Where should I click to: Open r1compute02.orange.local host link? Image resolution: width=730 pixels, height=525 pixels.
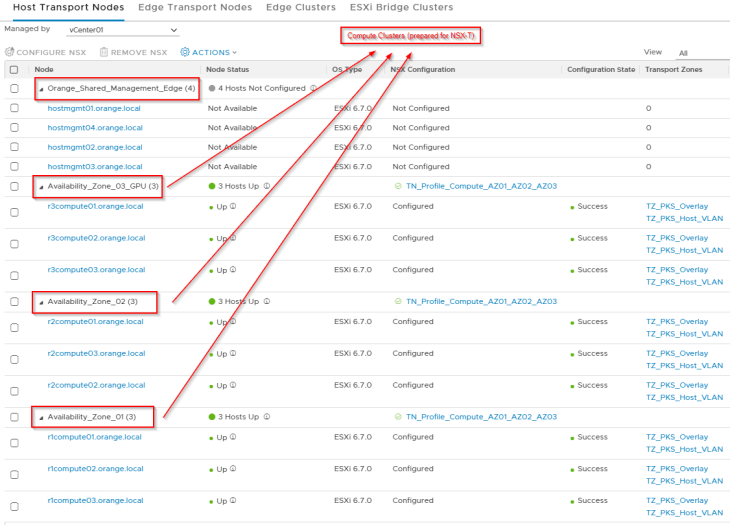(95, 468)
